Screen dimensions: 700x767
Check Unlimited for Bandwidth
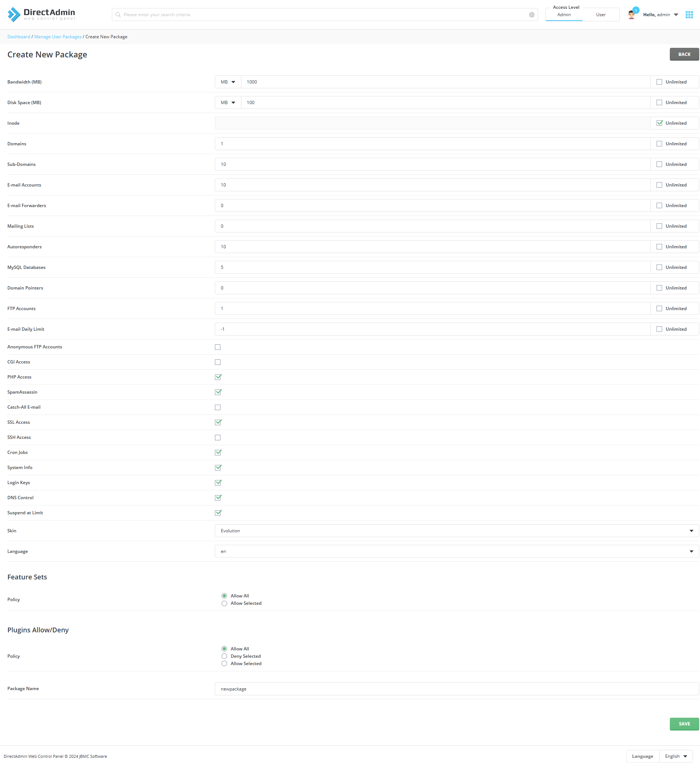pyautogui.click(x=659, y=82)
